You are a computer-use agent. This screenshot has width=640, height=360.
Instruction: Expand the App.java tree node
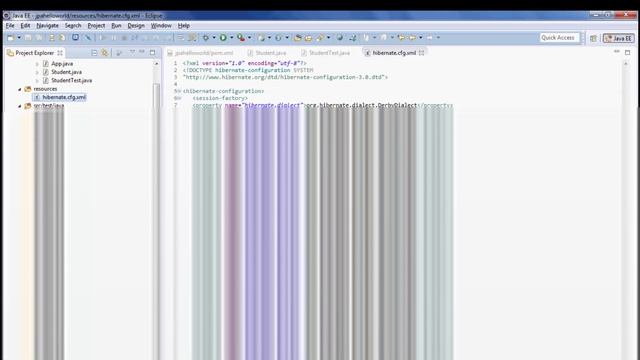(37, 64)
